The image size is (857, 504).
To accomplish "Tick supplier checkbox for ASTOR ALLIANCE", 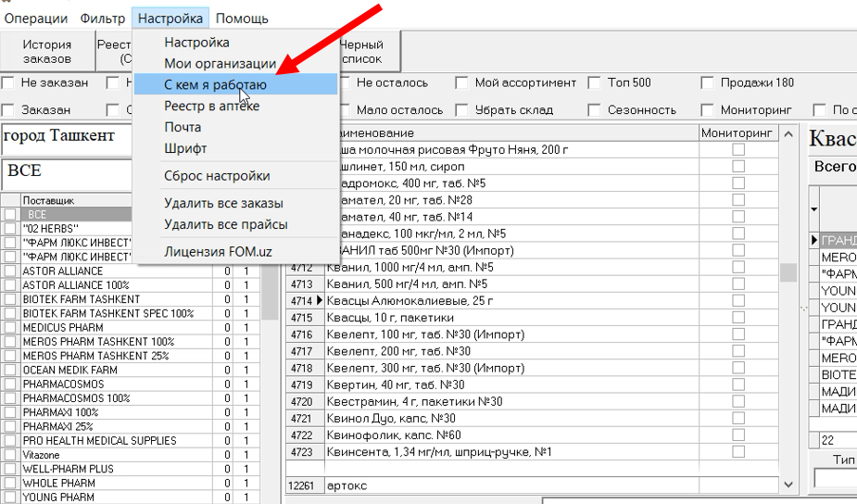I will [10, 271].
